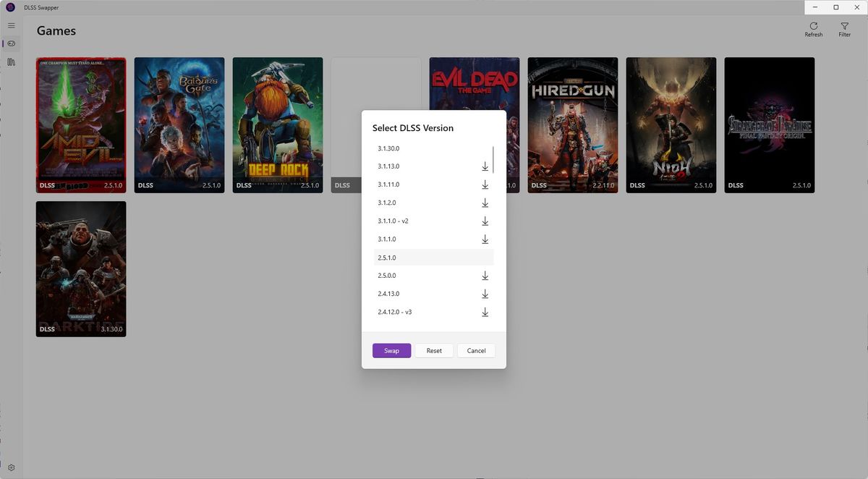Click the version list scrollbar

click(493, 159)
